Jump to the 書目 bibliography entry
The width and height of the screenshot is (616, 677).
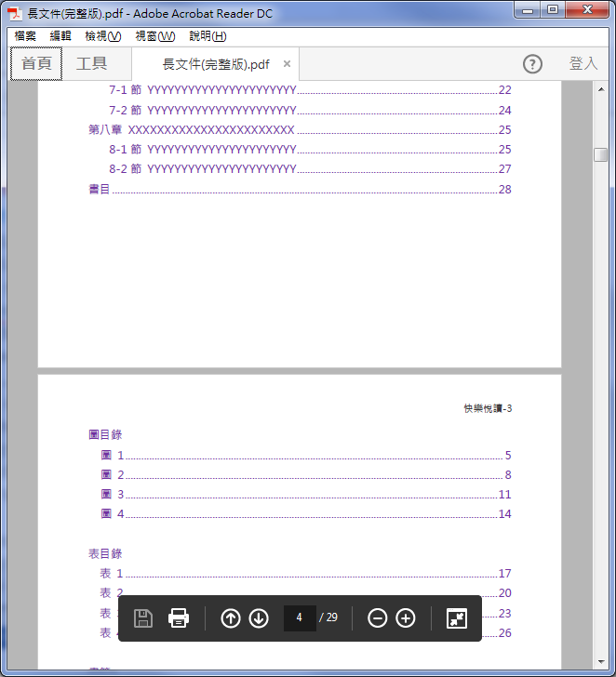(x=300, y=189)
